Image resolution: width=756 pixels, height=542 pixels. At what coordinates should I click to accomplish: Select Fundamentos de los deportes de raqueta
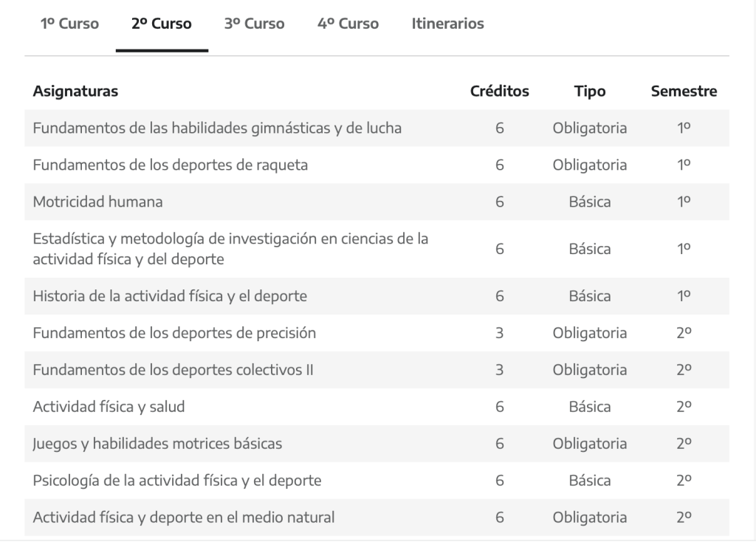(171, 165)
